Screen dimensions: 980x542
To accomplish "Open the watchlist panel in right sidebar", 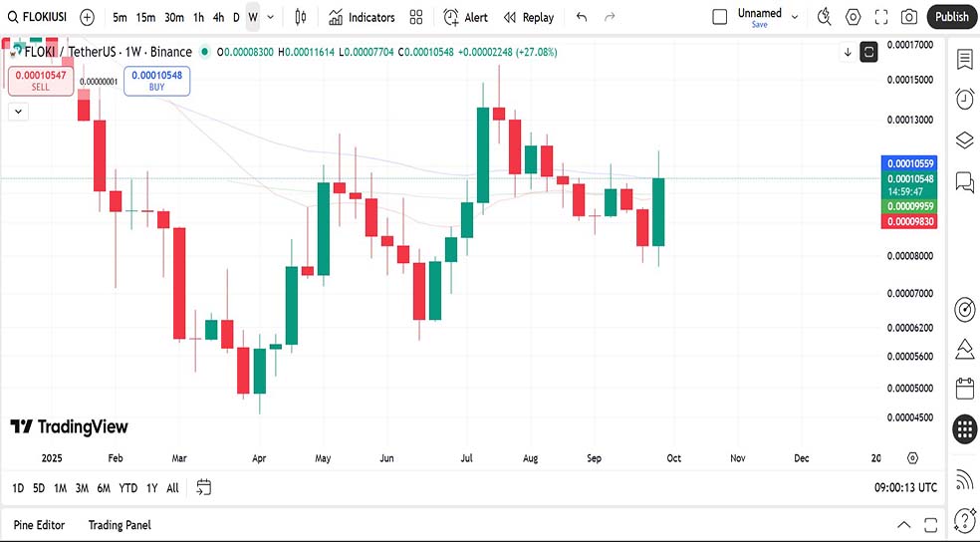I will click(x=964, y=60).
